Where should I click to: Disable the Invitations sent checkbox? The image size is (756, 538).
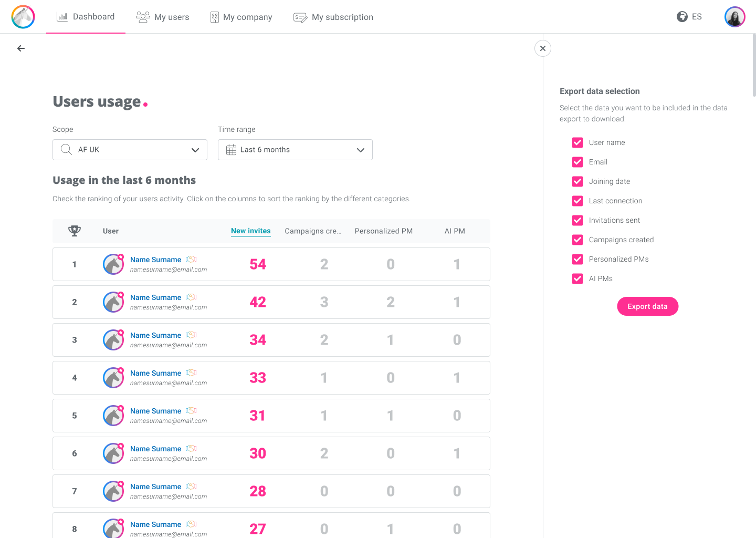[x=577, y=220]
